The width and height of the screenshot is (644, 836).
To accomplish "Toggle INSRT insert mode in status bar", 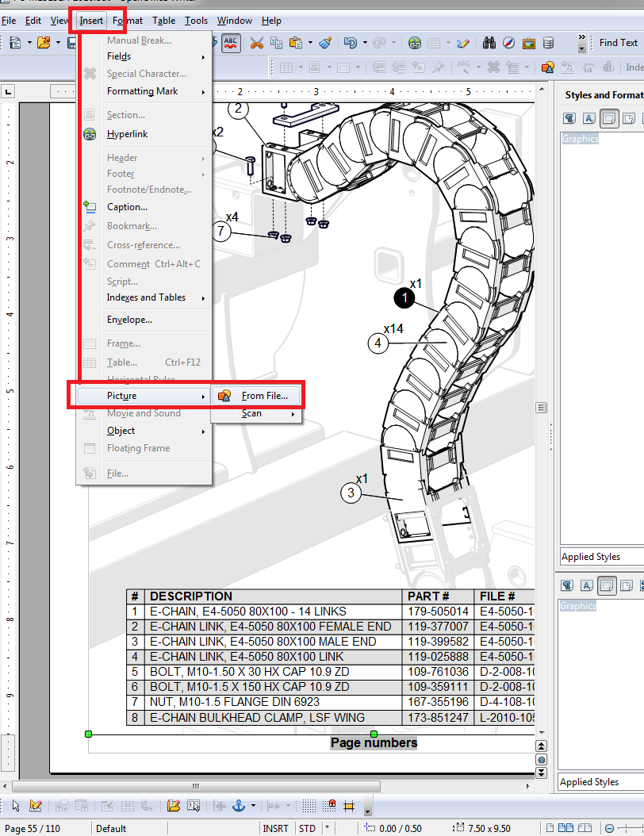I will pyautogui.click(x=276, y=829).
